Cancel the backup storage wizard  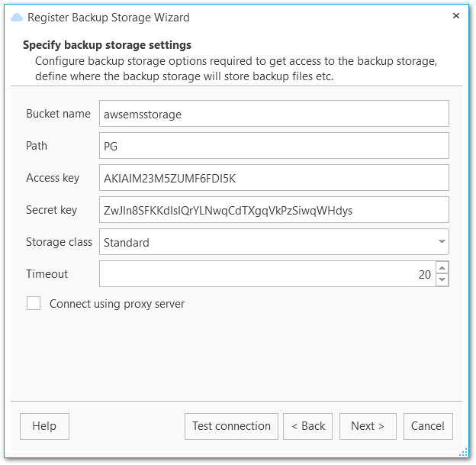point(428,426)
